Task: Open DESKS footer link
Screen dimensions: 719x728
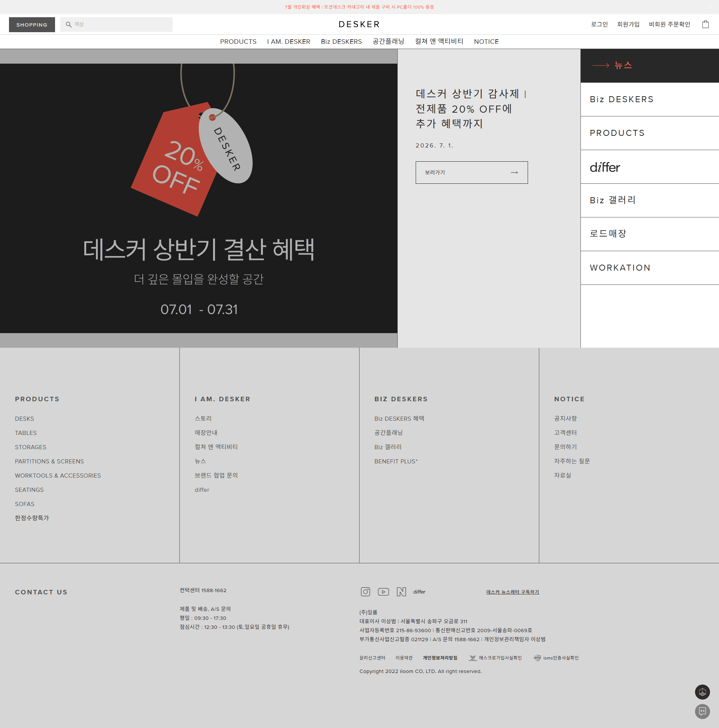Action: tap(24, 418)
